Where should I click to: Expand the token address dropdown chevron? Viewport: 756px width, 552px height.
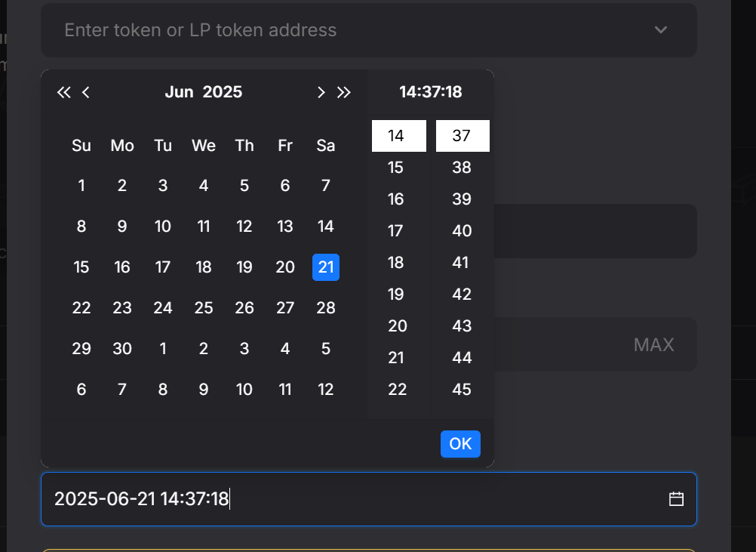point(661,30)
